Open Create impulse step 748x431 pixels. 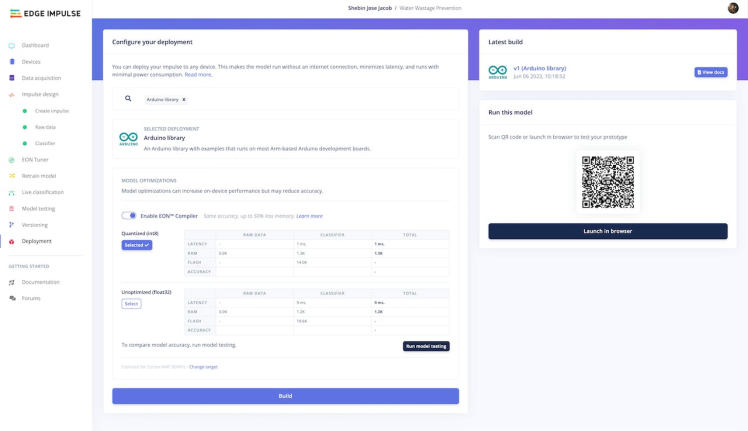pyautogui.click(x=52, y=111)
